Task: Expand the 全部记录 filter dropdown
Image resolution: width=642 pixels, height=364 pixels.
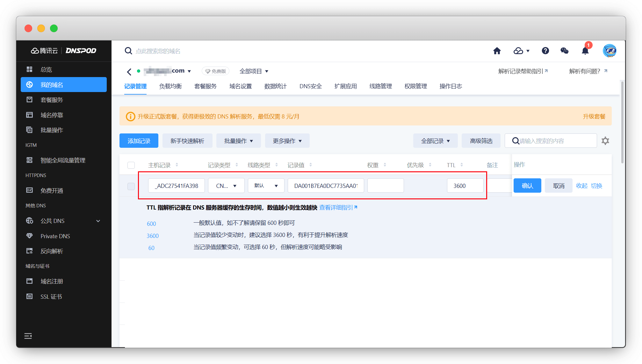Action: coord(435,141)
